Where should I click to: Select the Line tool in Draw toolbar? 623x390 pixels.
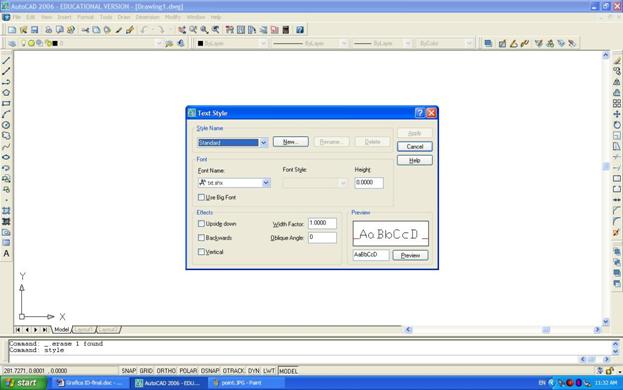[x=6, y=60]
